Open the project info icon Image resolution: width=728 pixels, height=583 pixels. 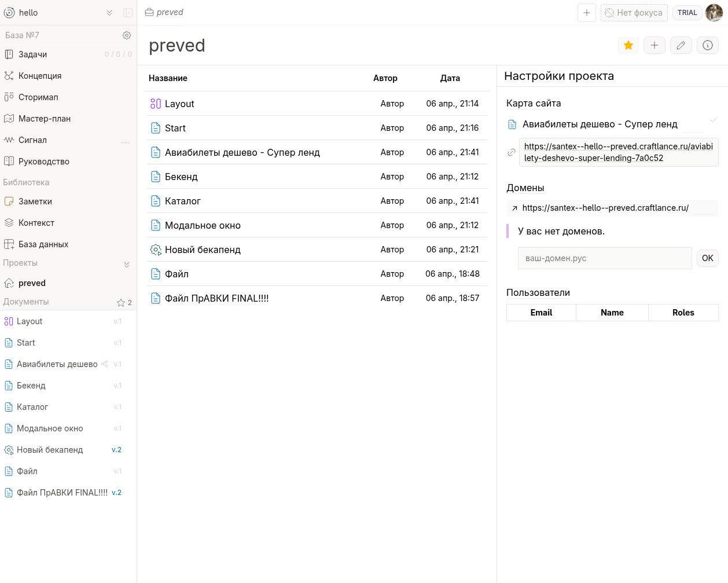pos(708,45)
